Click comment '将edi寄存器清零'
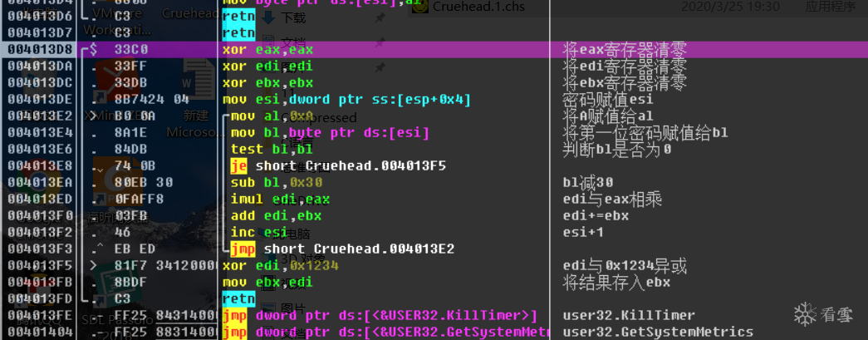The height and width of the screenshot is (340, 868). pyautogui.click(x=625, y=66)
